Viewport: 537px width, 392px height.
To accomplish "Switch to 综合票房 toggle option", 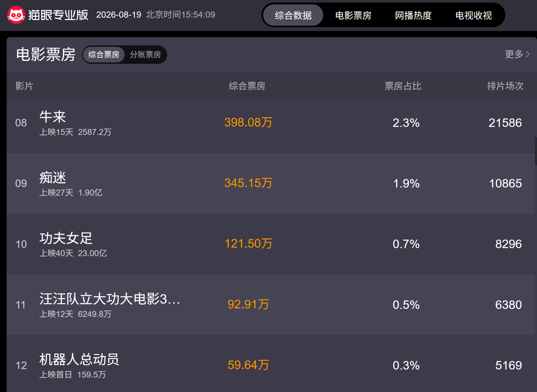I will [104, 55].
